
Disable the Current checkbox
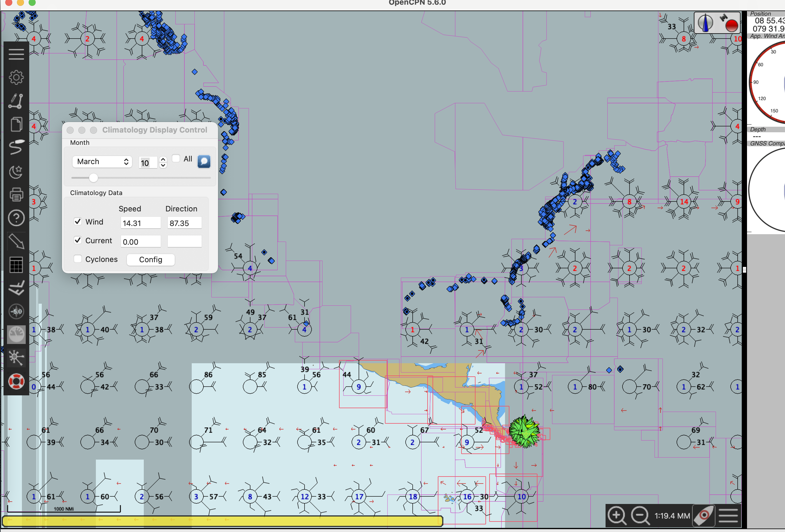coord(78,240)
